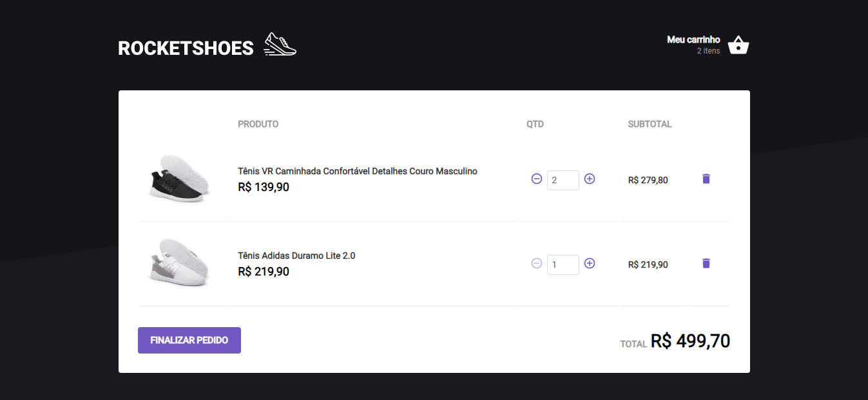Click the white Adidas Duramo shoe thumbnail
The image size is (868, 400).
tap(178, 263)
